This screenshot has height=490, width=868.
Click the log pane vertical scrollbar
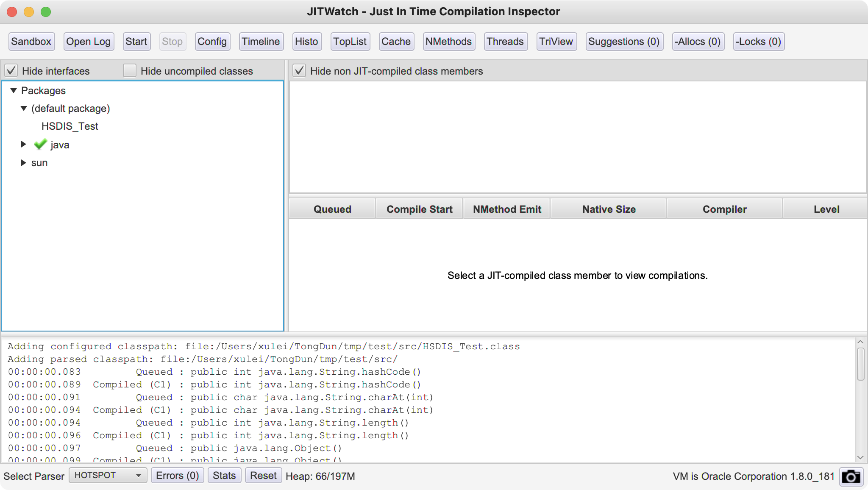860,365
